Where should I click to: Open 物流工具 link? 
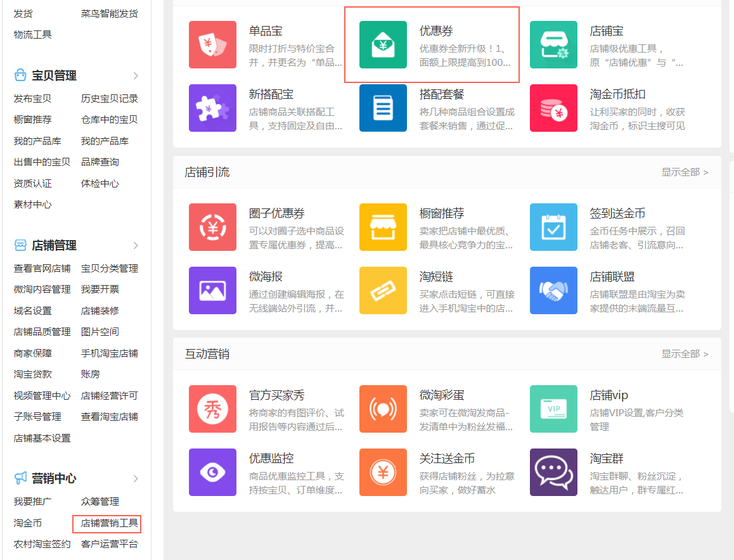point(32,35)
